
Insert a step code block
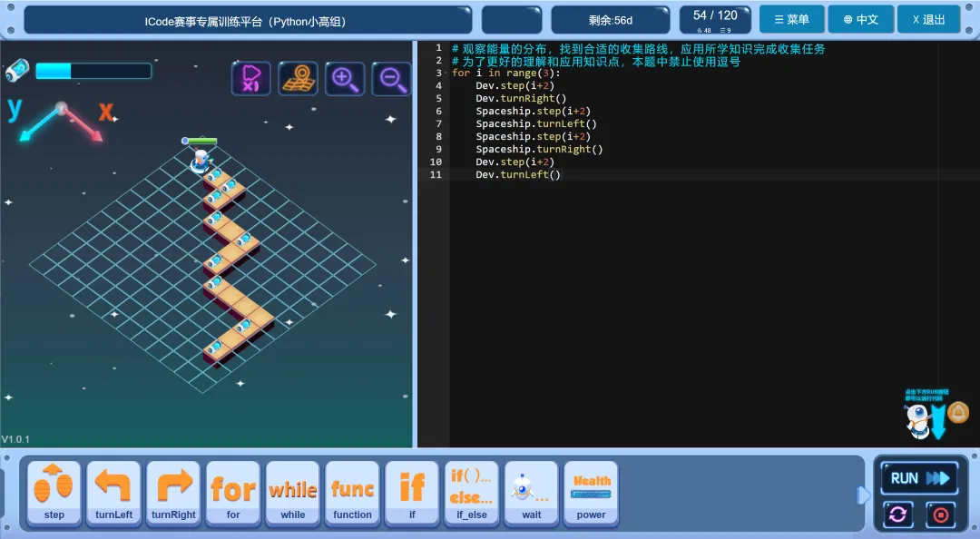click(x=54, y=494)
